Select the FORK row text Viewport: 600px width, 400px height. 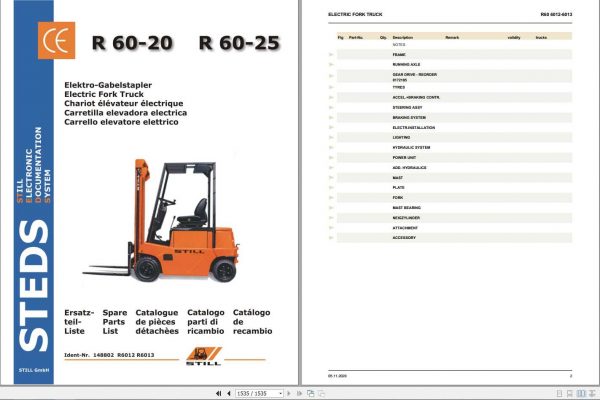coord(398,198)
